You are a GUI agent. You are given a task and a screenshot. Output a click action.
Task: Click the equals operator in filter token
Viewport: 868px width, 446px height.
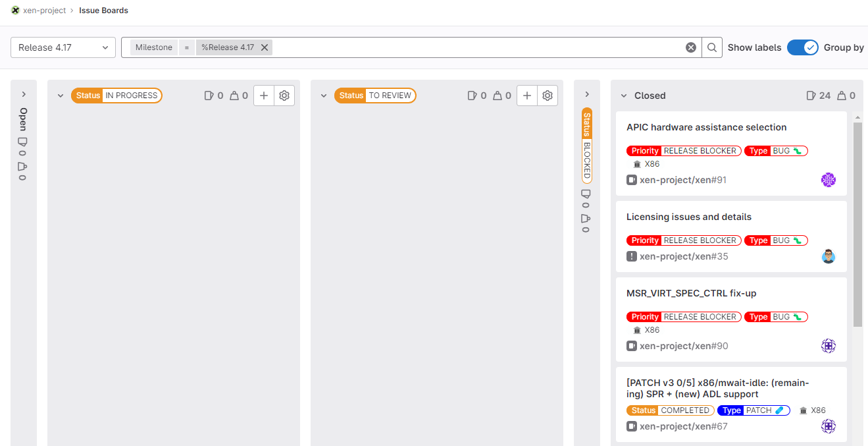pyautogui.click(x=187, y=47)
